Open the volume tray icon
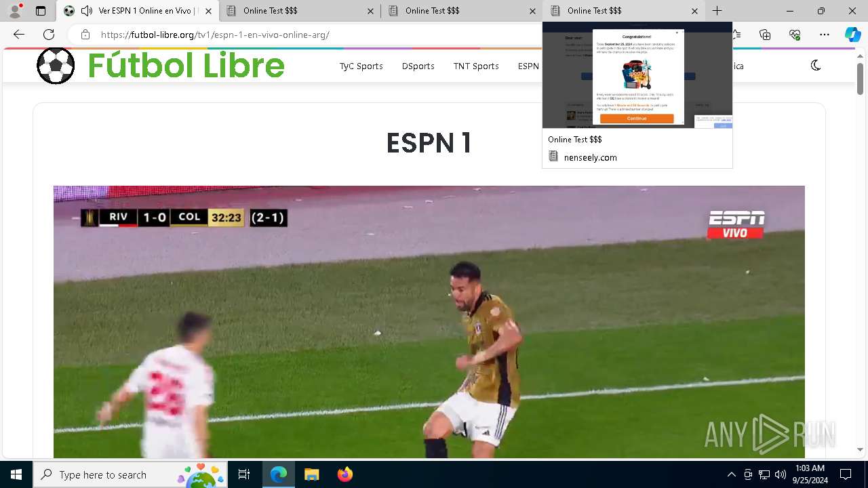This screenshot has width=868, height=488. click(781, 474)
